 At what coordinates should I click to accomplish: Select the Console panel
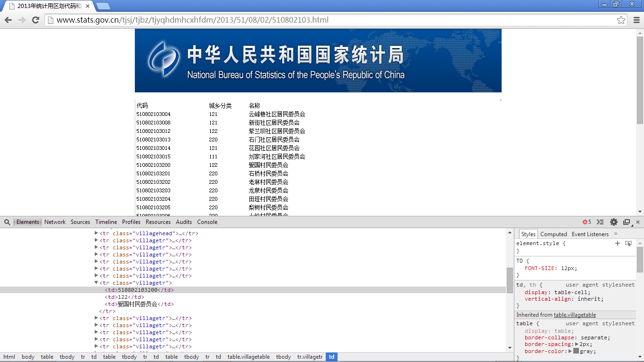207,222
